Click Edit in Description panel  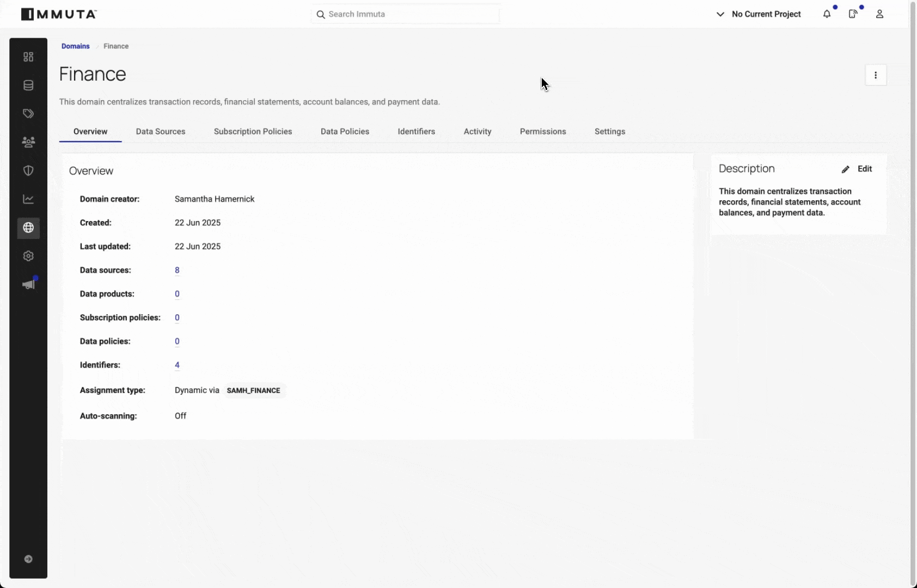click(x=865, y=169)
